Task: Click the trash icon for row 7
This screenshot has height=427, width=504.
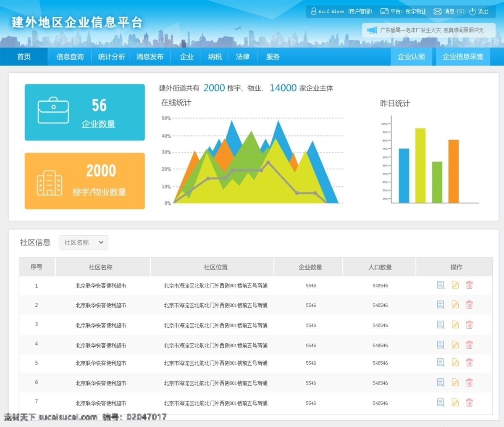Action: (470, 403)
